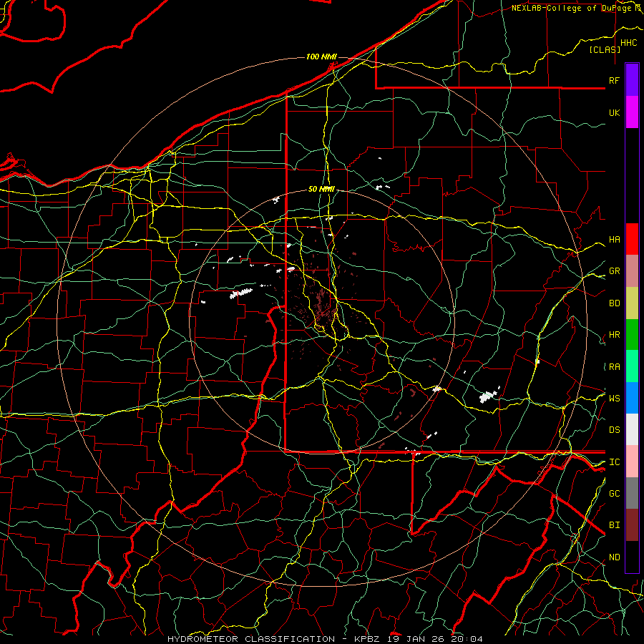Click the DS white legend swatch
644x644 pixels.
pos(632,429)
